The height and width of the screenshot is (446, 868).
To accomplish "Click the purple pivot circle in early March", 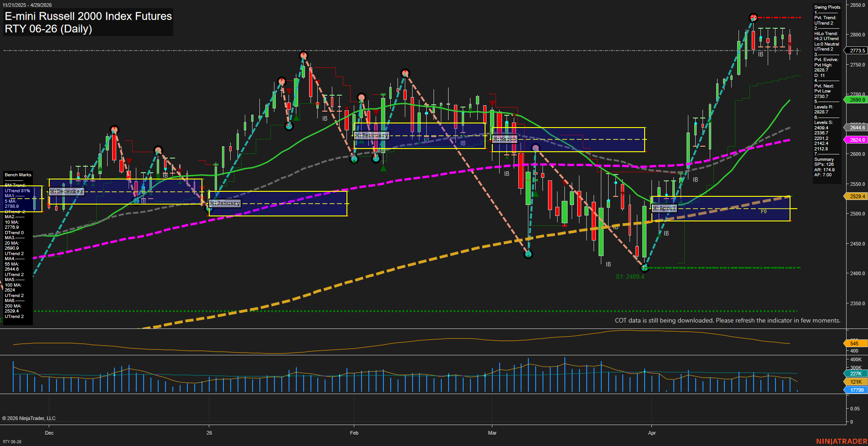I will click(x=536, y=148).
